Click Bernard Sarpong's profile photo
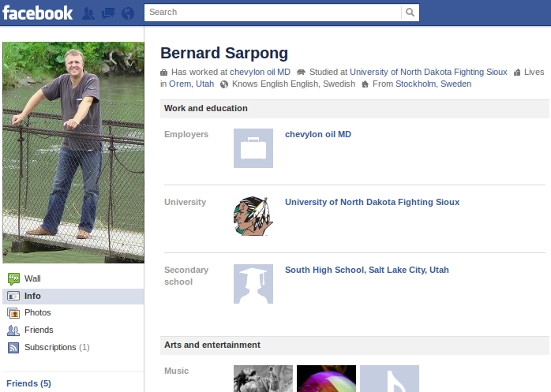Image resolution: width=551 pixels, height=392 pixels. 73,152
